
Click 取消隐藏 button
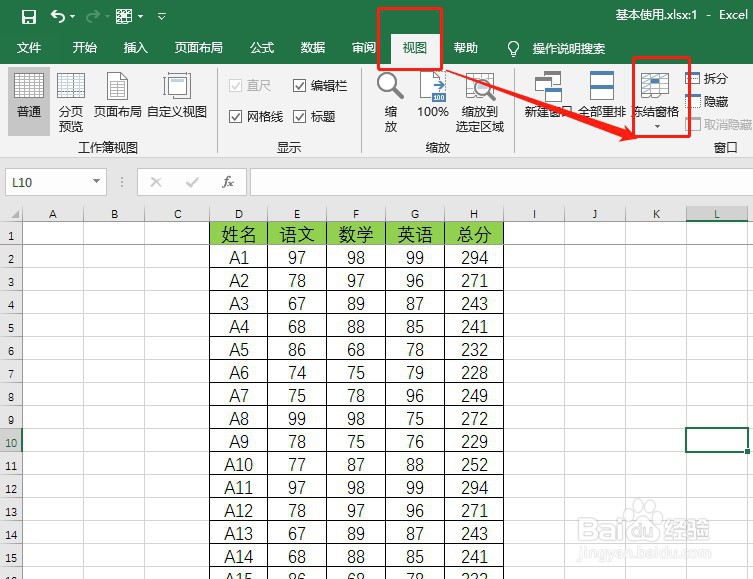(x=719, y=124)
